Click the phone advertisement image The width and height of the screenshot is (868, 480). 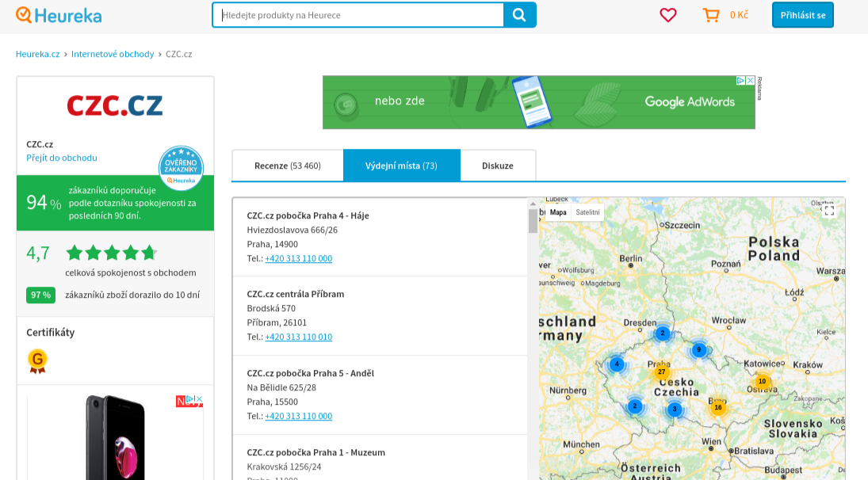click(x=115, y=437)
